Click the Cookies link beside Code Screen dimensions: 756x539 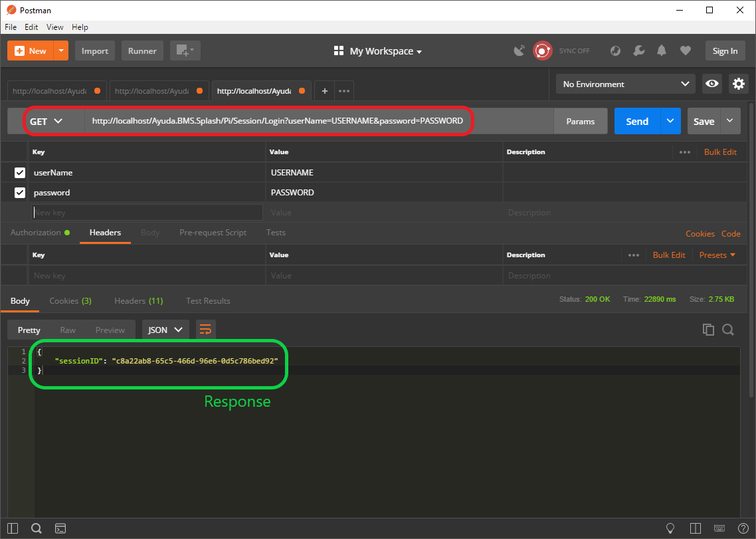pyautogui.click(x=700, y=233)
